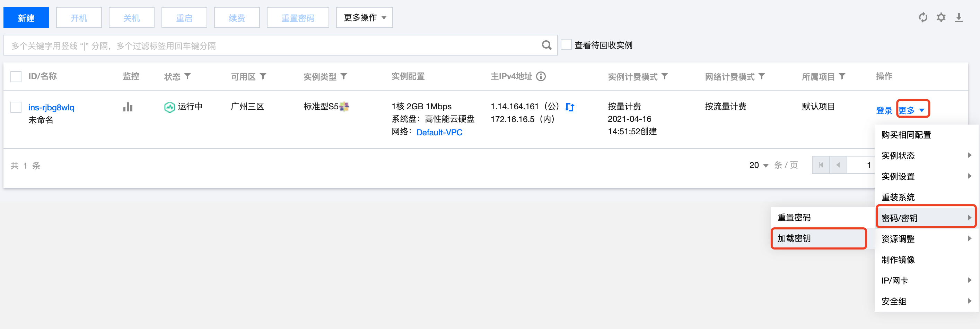Select the ins-rjbg8wlq instance checkbox
The image size is (980, 329).
(16, 107)
